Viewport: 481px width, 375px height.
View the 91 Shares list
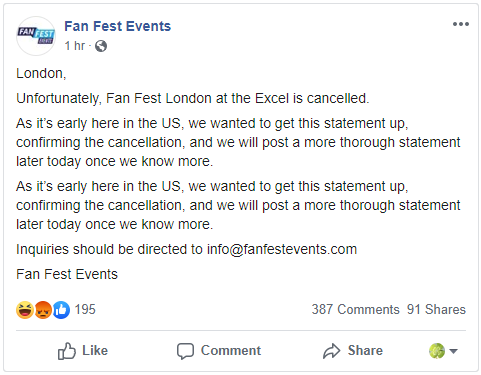click(x=436, y=309)
